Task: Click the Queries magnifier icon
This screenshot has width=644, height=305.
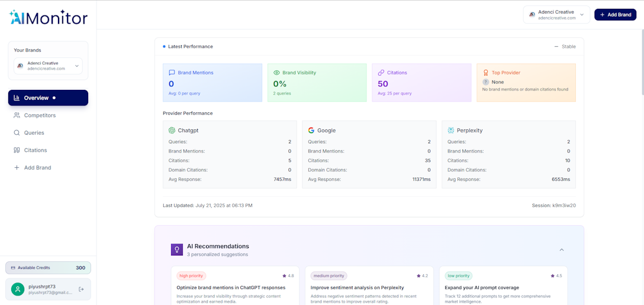Action: (17, 133)
